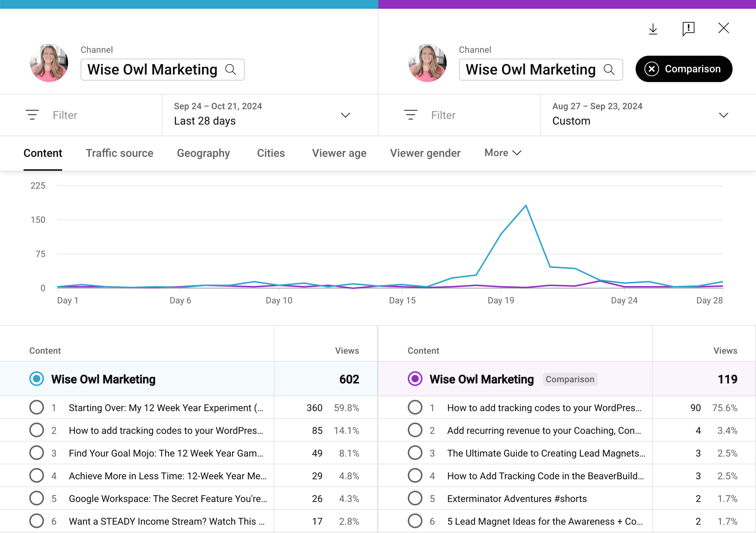
Task: Open the Custom date range chevron
Action: [724, 115]
